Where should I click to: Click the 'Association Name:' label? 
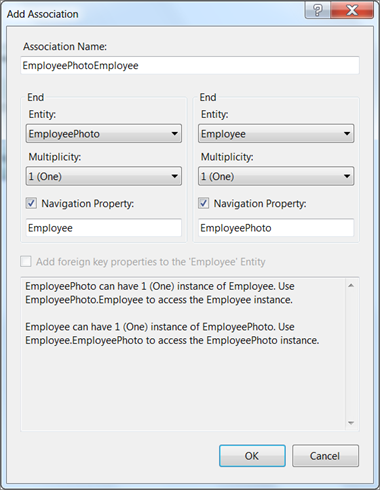coord(65,47)
